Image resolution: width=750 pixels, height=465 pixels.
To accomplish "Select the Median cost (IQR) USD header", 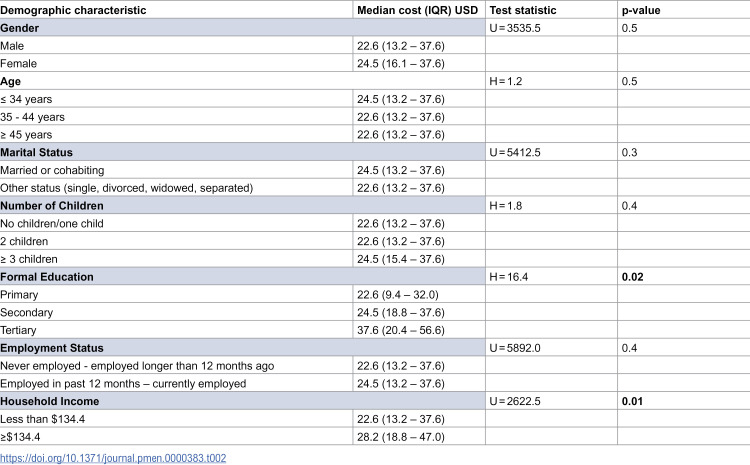I will tap(417, 10).
